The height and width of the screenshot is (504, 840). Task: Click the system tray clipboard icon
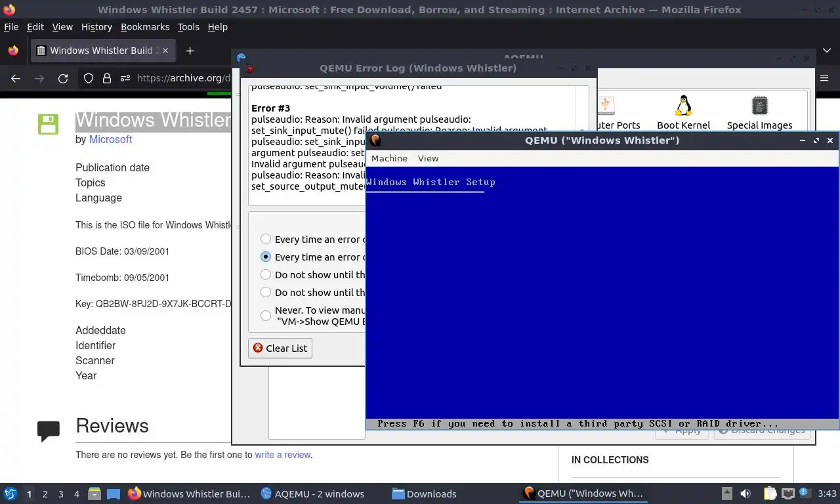[x=770, y=493]
